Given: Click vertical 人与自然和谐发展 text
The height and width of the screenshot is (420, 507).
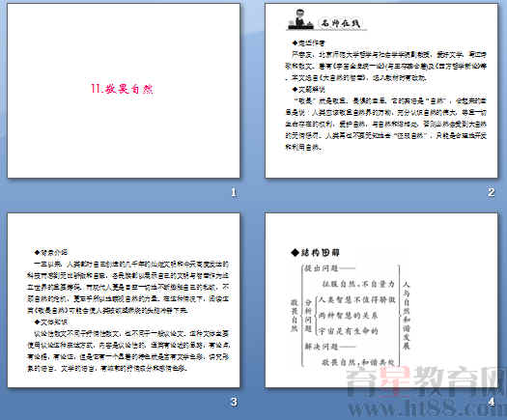Looking at the screenshot, I should click(x=407, y=316).
